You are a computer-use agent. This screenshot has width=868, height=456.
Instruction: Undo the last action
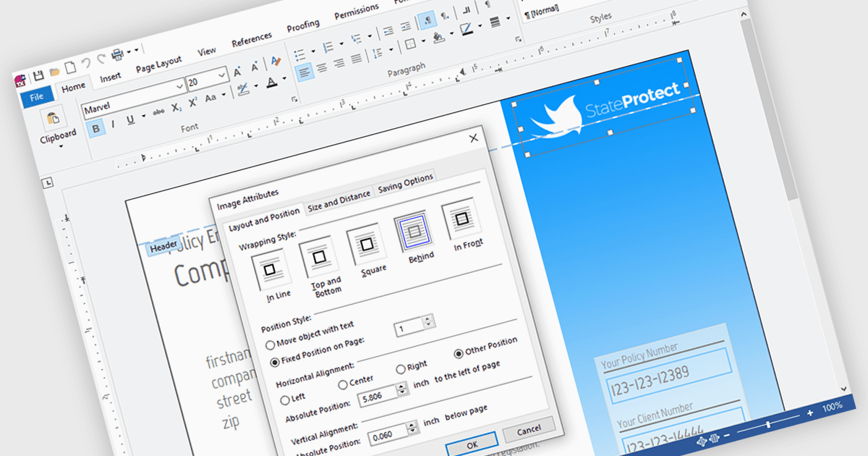[86, 64]
